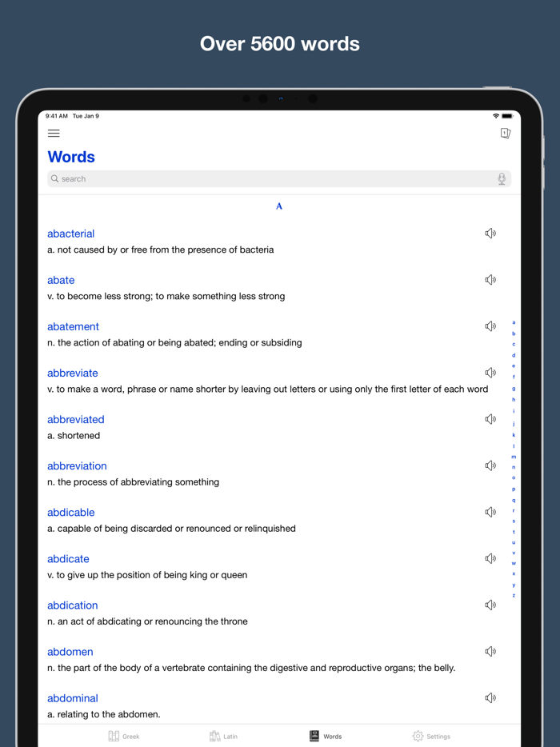Open the Settings tab
This screenshot has width=560, height=747.
431,736
